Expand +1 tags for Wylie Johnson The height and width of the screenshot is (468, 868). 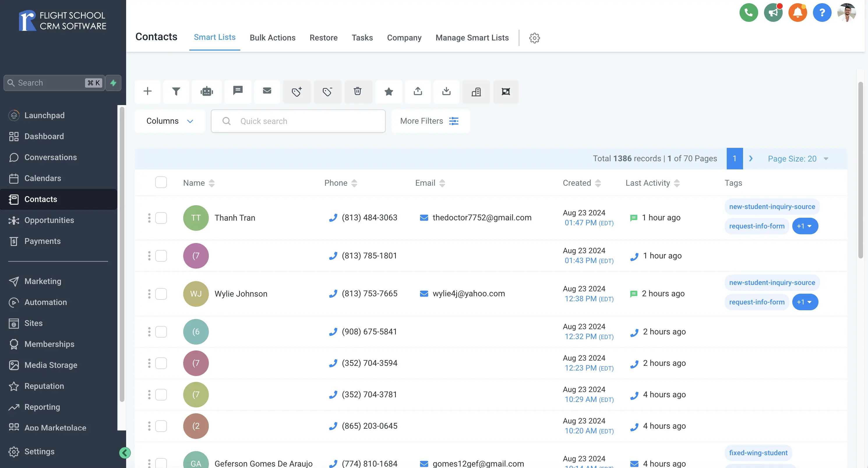805,302
